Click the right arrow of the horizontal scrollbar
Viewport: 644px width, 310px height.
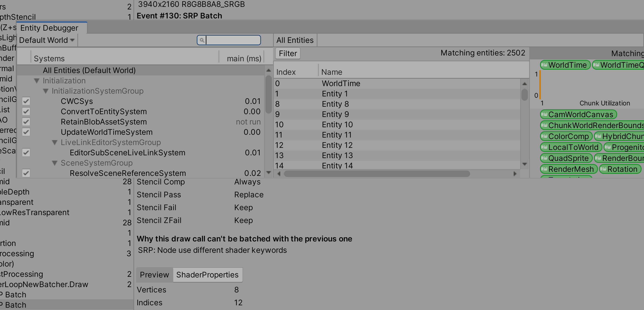pyautogui.click(x=515, y=174)
